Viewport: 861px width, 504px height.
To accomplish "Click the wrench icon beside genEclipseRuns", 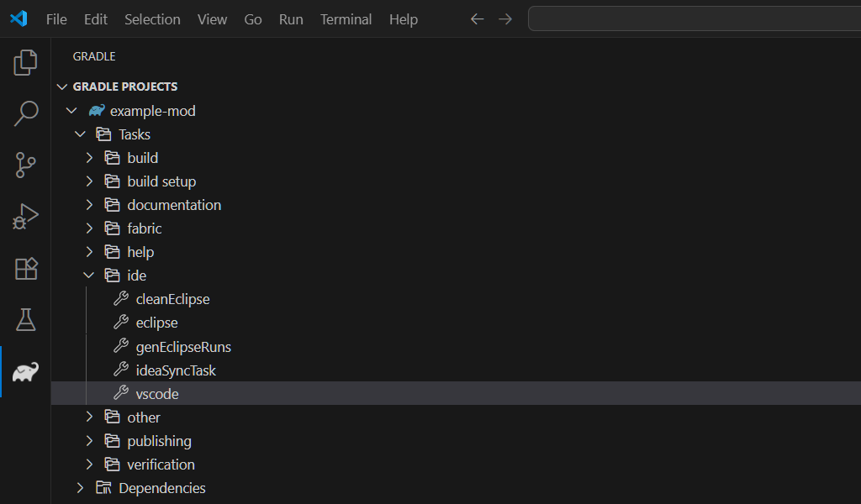I will 121,346.
